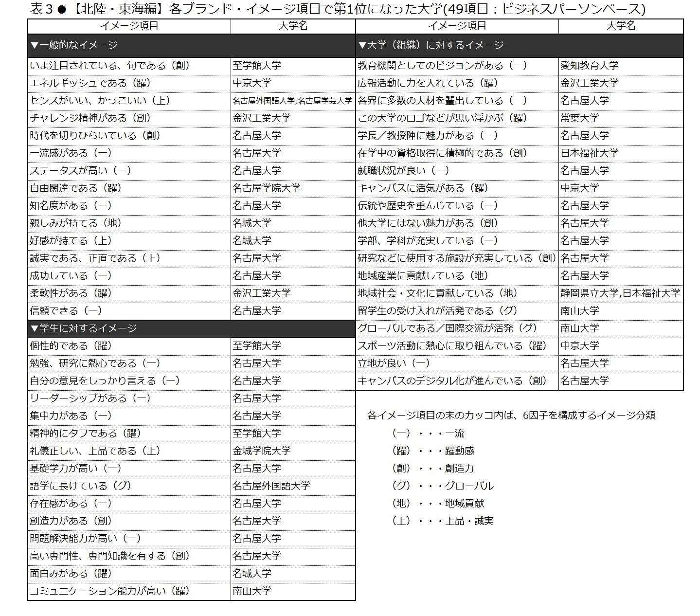Select the item キャンパスのデジタル化が進んでいる（創）
Image resolution: width=700 pixels, height=616 pixels.
tap(452, 380)
